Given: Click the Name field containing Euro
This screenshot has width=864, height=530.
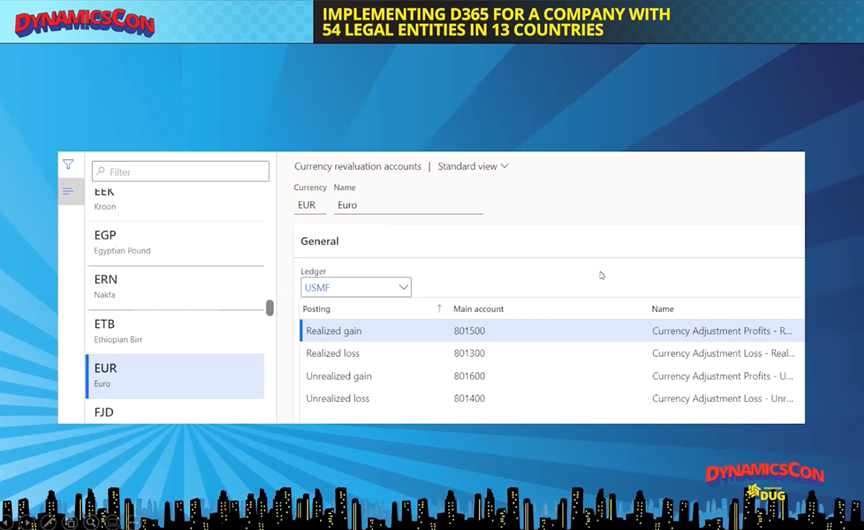Looking at the screenshot, I should pos(407,205).
